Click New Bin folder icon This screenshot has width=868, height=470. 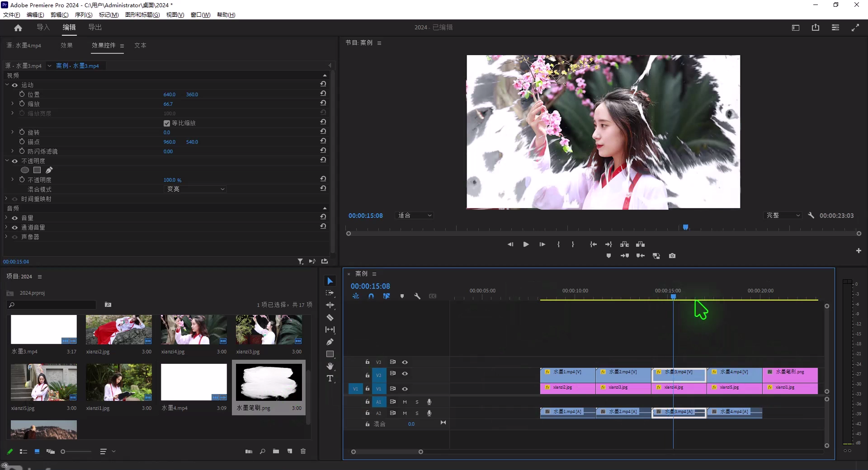pyautogui.click(x=276, y=451)
